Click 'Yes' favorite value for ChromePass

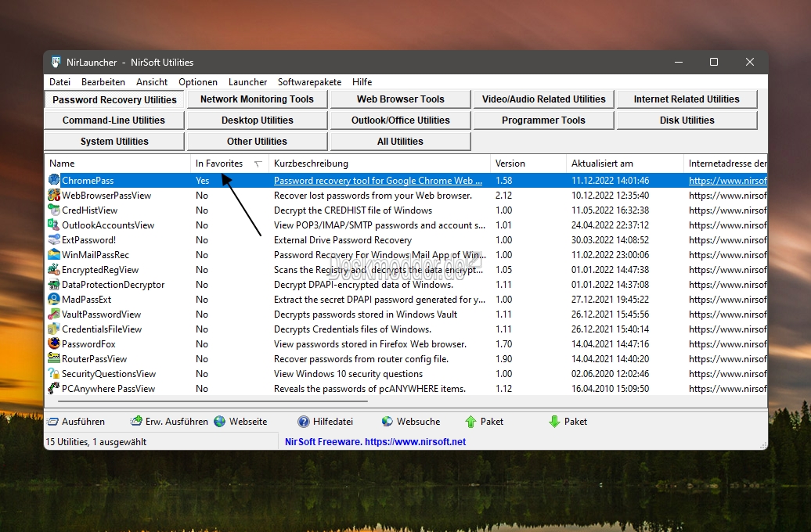pyautogui.click(x=202, y=181)
